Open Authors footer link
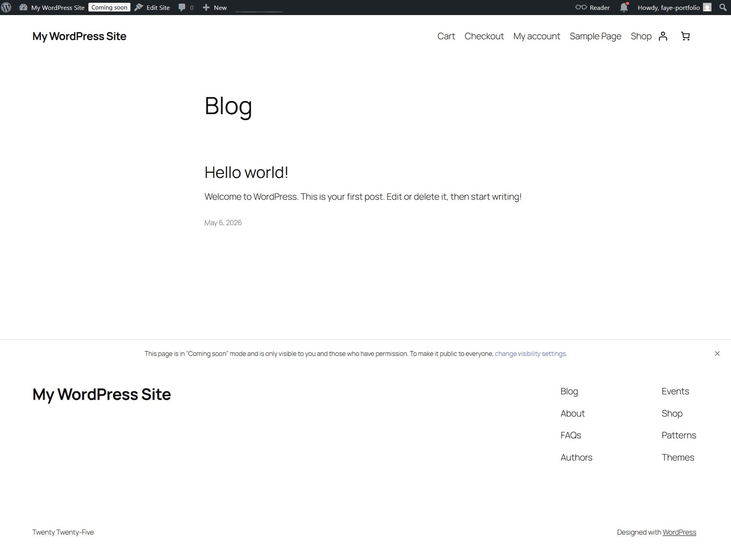 [577, 457]
